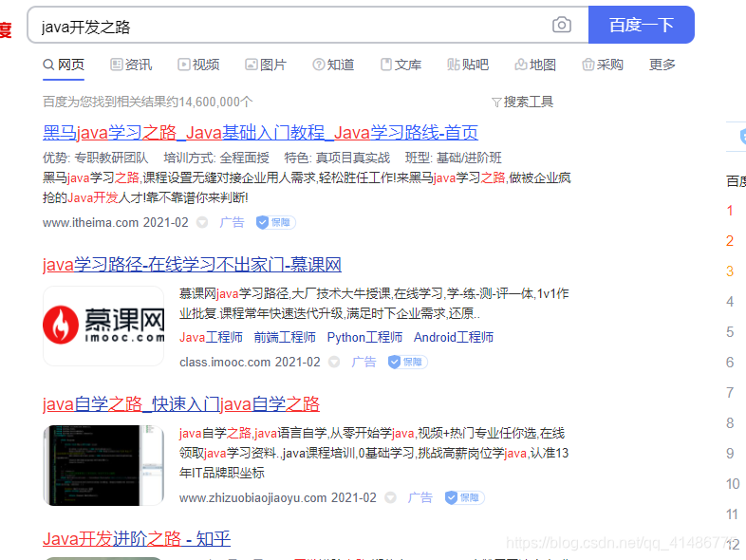The image size is (746, 560).
Task: Click the document icon in the 文库 tab
Action: [x=386, y=65]
